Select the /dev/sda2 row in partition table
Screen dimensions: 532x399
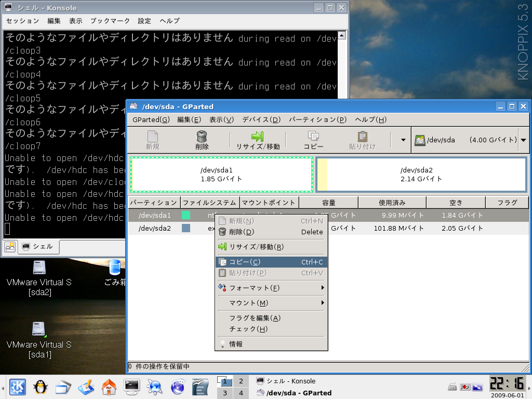point(328,228)
